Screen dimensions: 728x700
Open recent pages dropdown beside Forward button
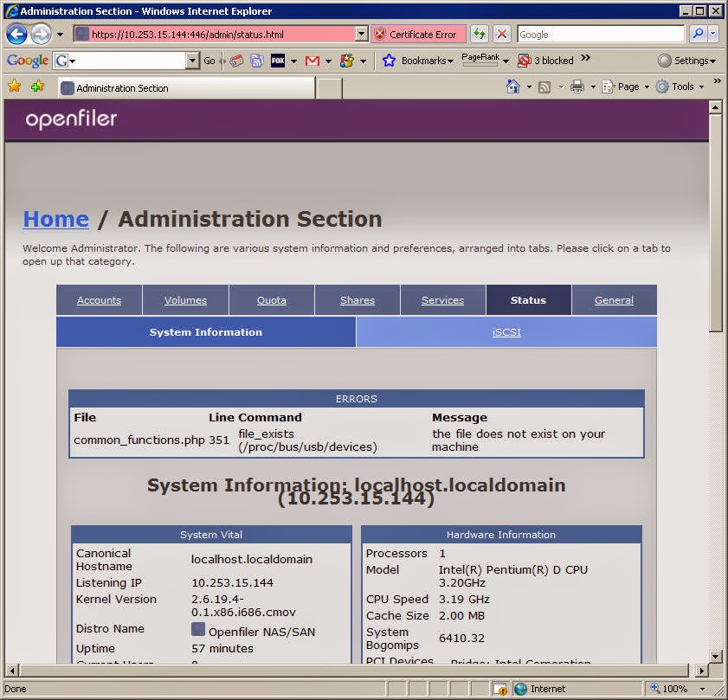coord(60,35)
